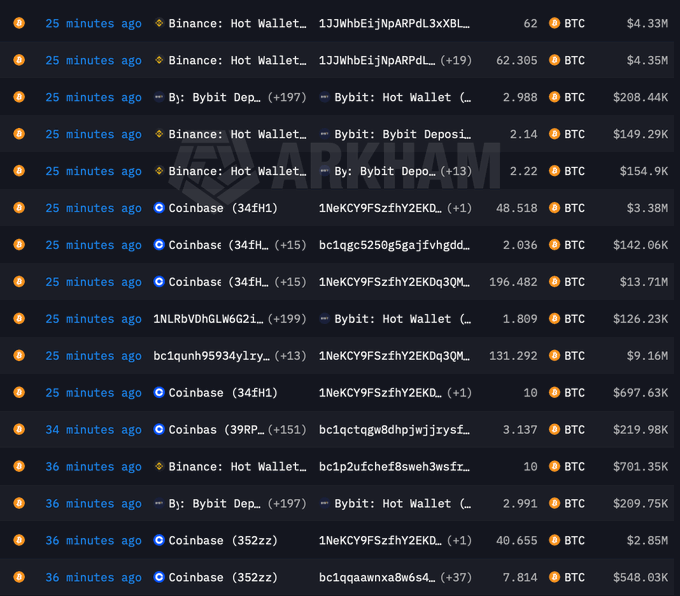Open the Bybit: Hot Wallet recipient in the 1.809 BTC row
The image size is (680, 596).
402,319
